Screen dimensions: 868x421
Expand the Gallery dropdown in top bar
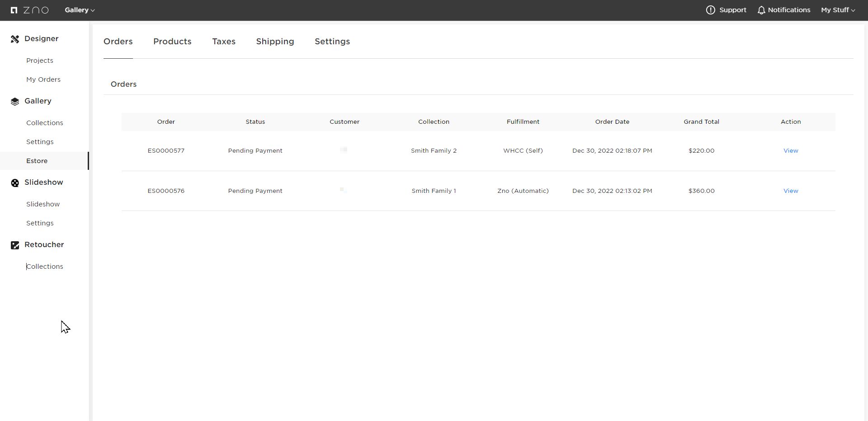(x=80, y=10)
